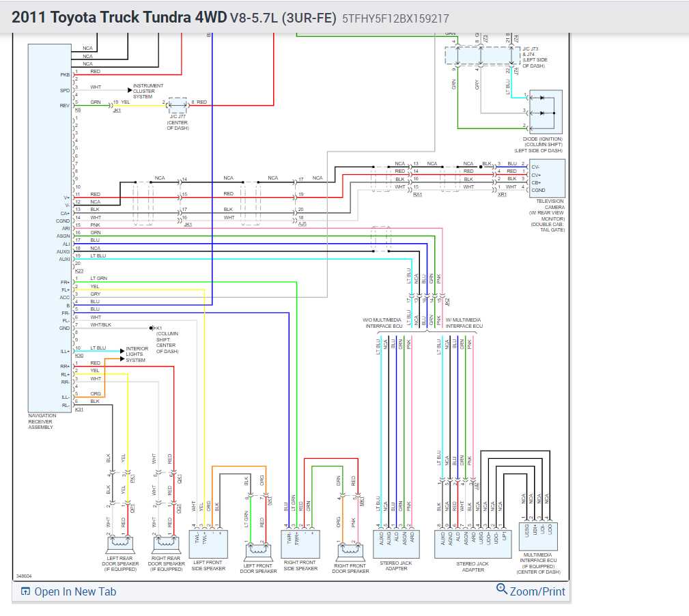Click the engine text V8-5.7L (3UR-FE)
Screen dimensions: 689x616
click(283, 18)
